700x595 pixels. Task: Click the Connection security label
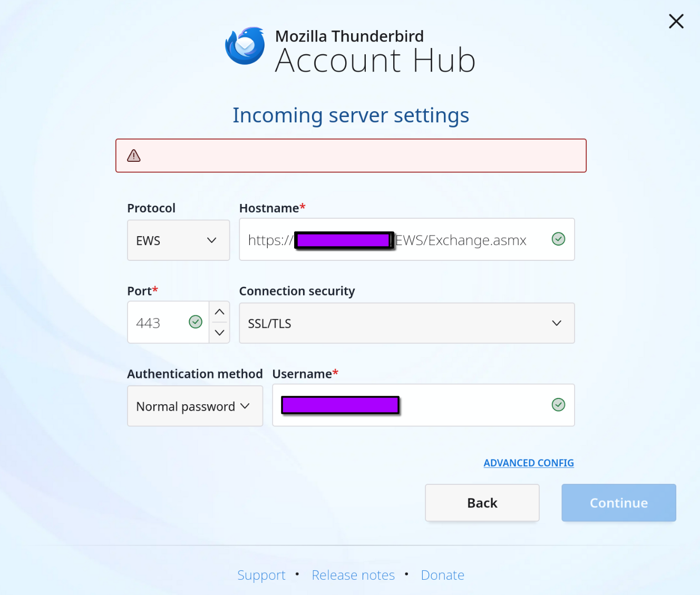(297, 291)
